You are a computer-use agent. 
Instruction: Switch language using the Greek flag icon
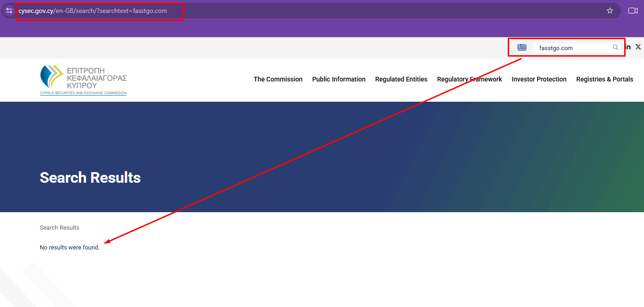coord(522,47)
